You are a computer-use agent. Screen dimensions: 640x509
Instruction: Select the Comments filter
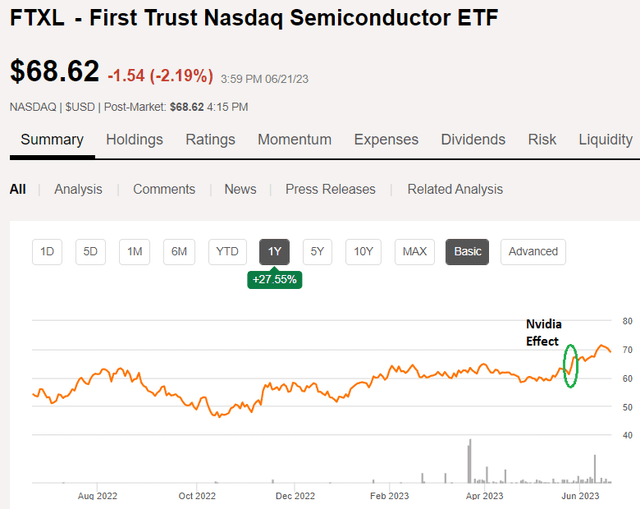click(164, 189)
